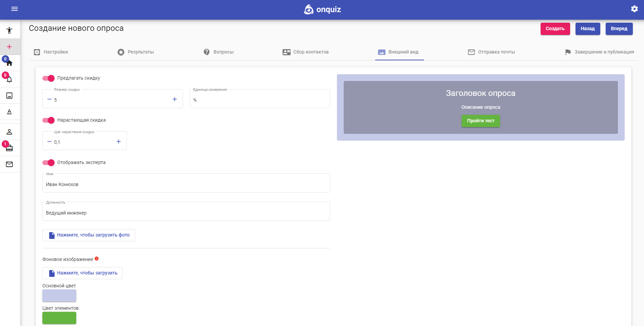Toggle the Нарастающая скидка switch
This screenshot has height=326, width=644.
48,120
